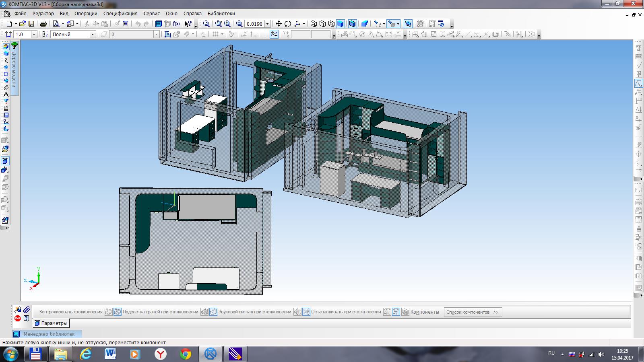
Task: Disable sound signal at collision
Action: [x=306, y=312]
